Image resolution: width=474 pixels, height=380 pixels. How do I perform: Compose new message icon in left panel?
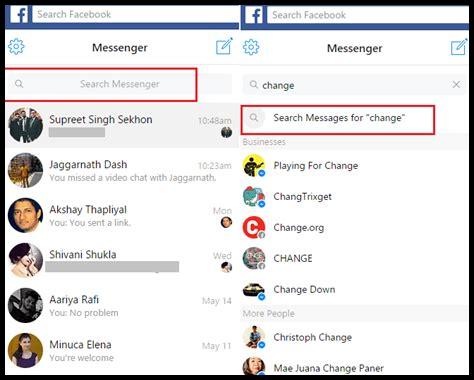(x=224, y=46)
